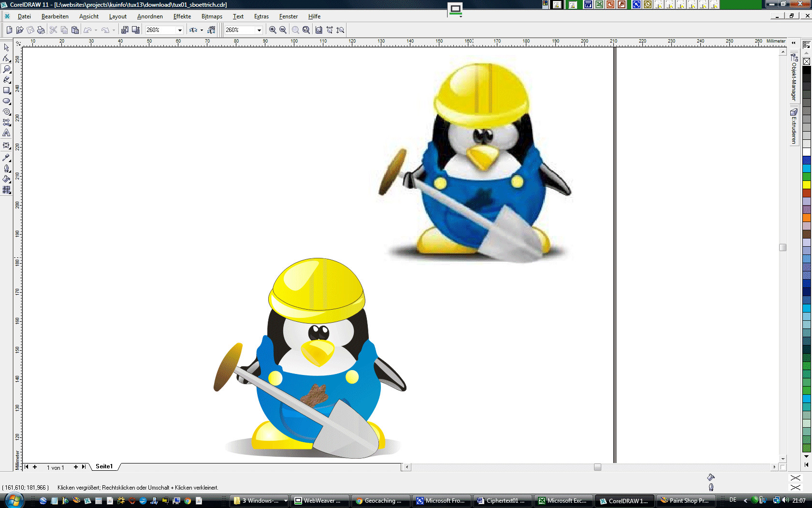This screenshot has width=812, height=508.
Task: Open the Objekt-Manager docker tab
Action: [794, 77]
